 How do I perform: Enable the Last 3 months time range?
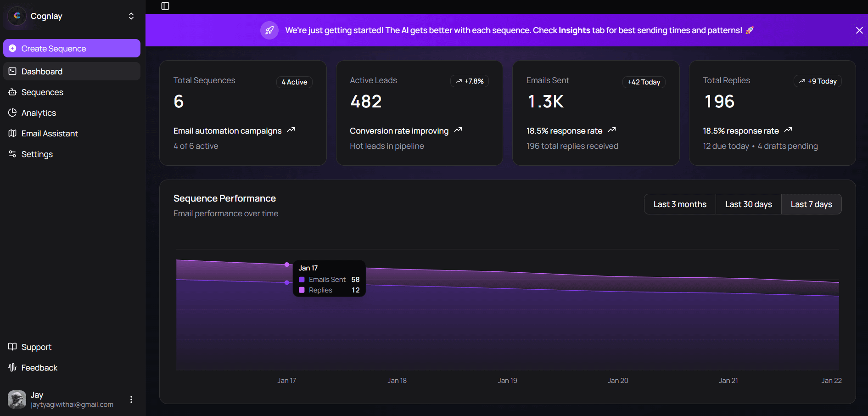click(x=679, y=204)
